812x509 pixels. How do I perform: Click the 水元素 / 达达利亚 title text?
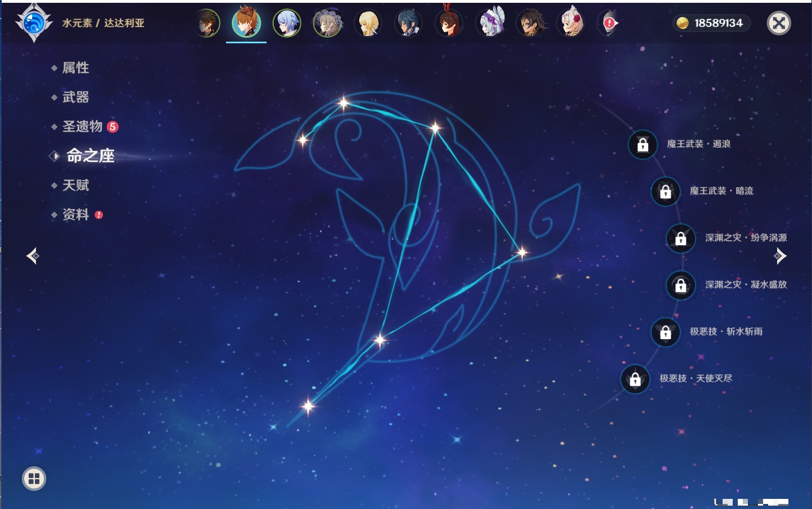(103, 23)
